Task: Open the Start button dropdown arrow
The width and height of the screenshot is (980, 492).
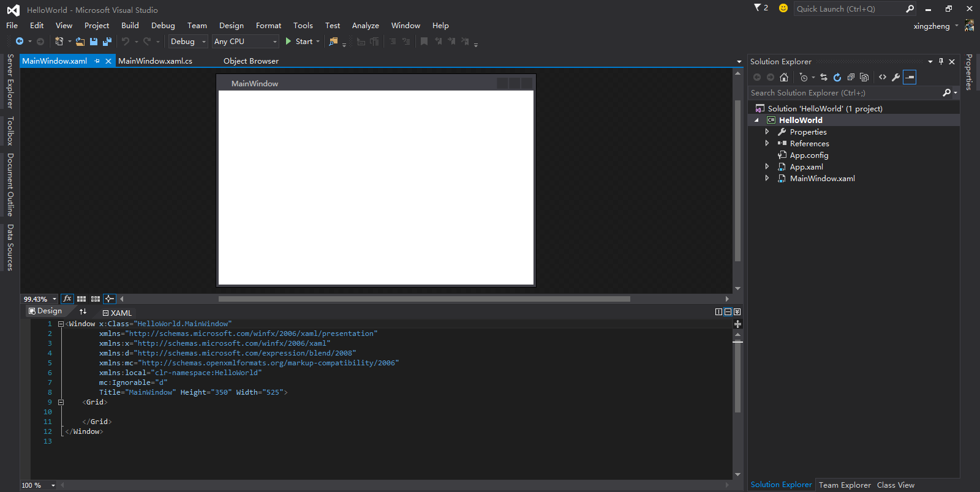Action: [x=318, y=42]
